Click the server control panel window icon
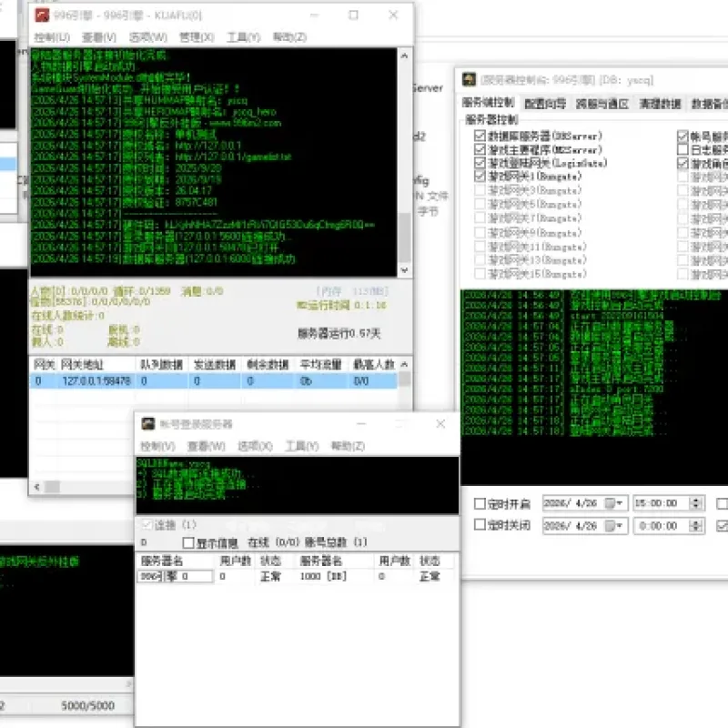The width and height of the screenshot is (728, 728). pyautogui.click(x=469, y=80)
